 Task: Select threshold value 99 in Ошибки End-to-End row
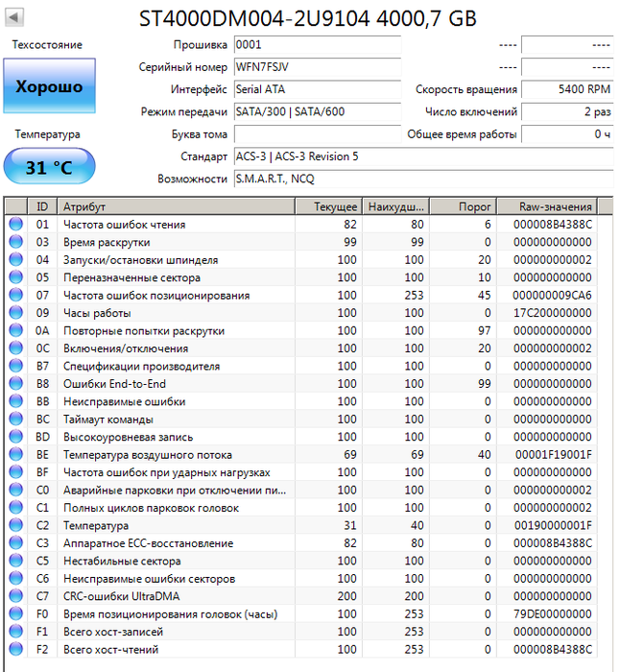tap(485, 384)
